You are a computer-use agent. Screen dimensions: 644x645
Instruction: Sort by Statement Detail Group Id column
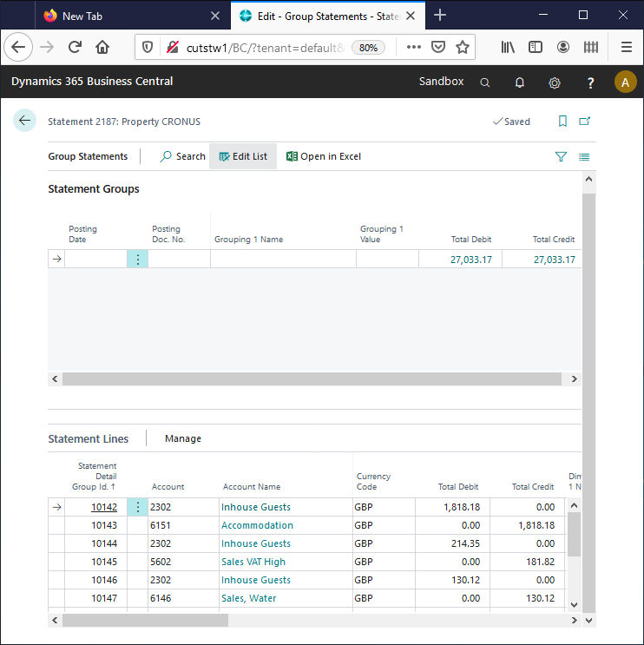(95, 477)
